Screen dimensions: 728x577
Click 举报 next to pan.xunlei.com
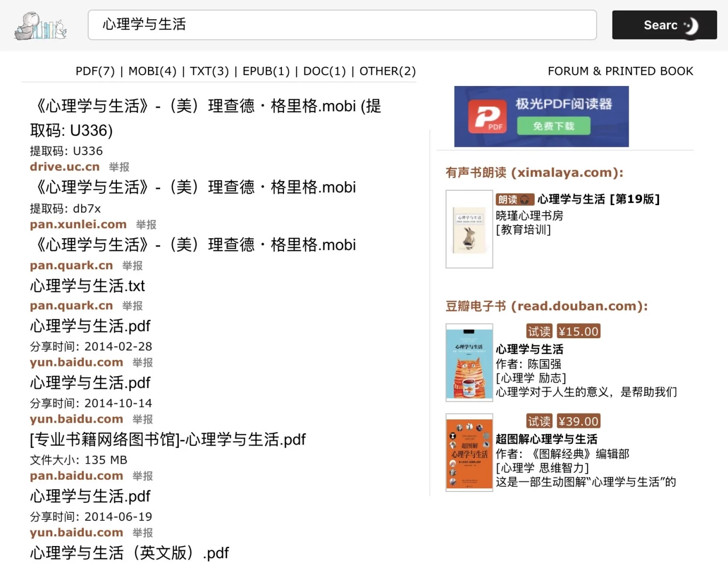146,225
